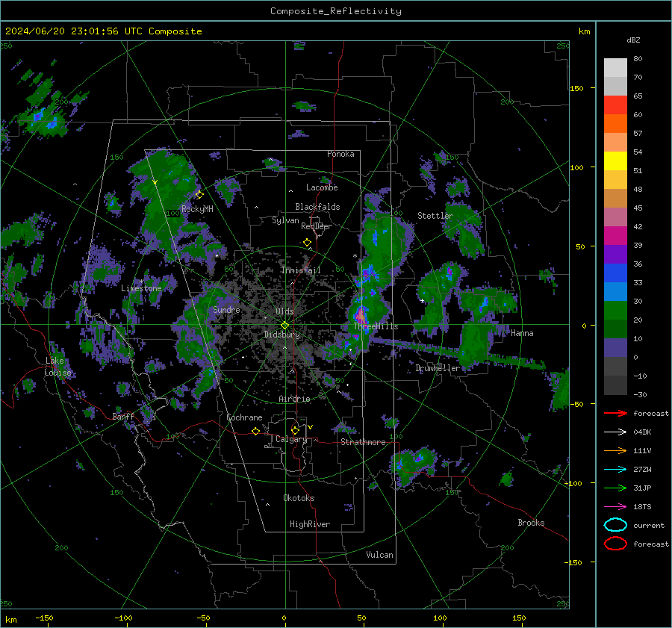This screenshot has height=628, width=672.
Task: Click the slate-purple 10-0 dBZ swatch
Action: pyautogui.click(x=615, y=348)
